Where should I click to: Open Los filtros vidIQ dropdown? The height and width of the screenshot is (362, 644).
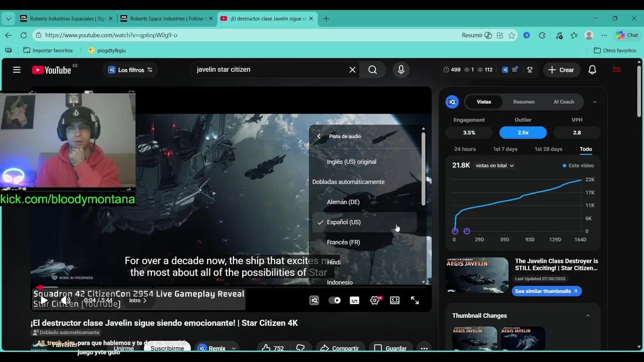point(130,70)
